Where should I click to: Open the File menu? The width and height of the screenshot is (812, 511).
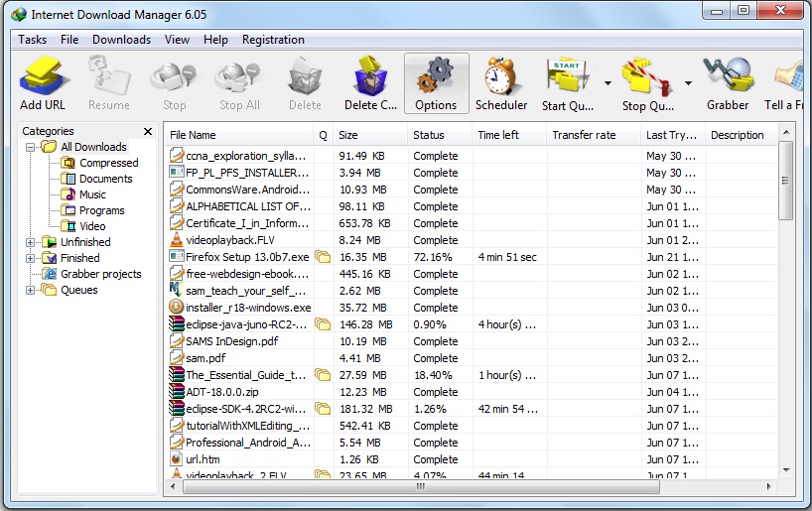69,40
